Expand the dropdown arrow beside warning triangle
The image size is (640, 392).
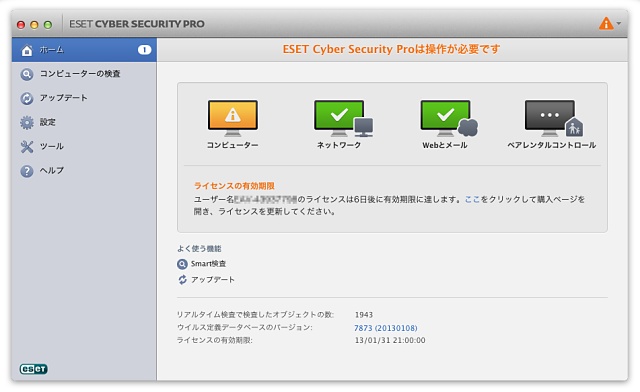(x=619, y=23)
